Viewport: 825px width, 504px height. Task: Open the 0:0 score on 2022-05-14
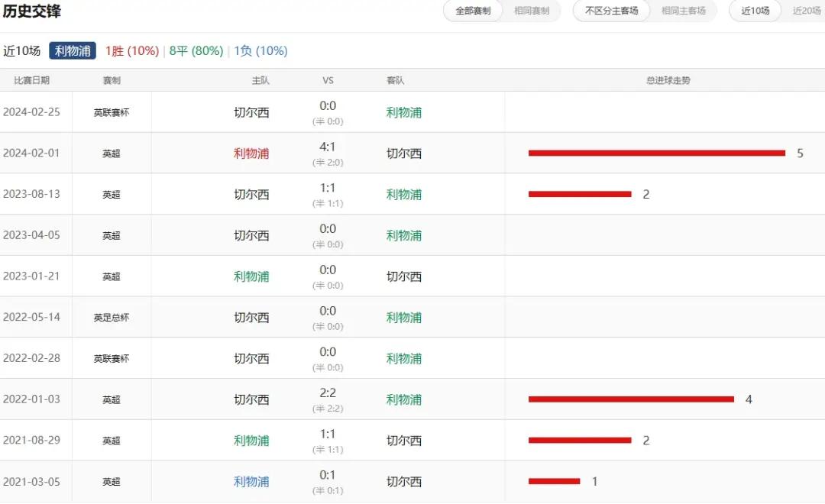coord(327,311)
